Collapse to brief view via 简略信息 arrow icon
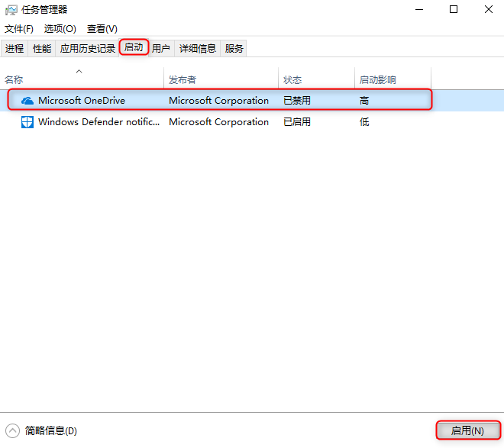This screenshot has width=504, height=448. click(12, 430)
